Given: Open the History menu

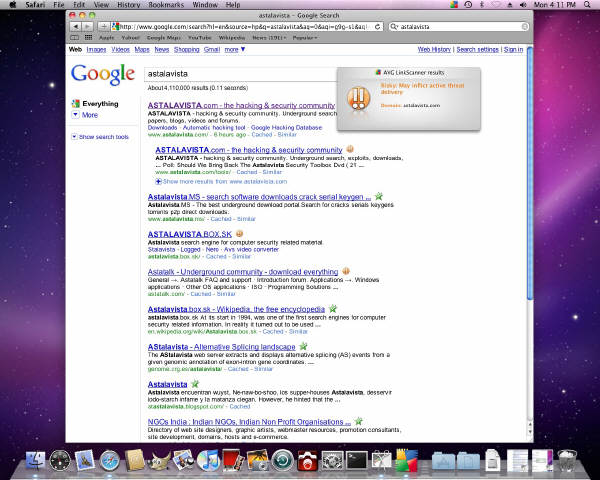Looking at the screenshot, I should (x=128, y=5).
